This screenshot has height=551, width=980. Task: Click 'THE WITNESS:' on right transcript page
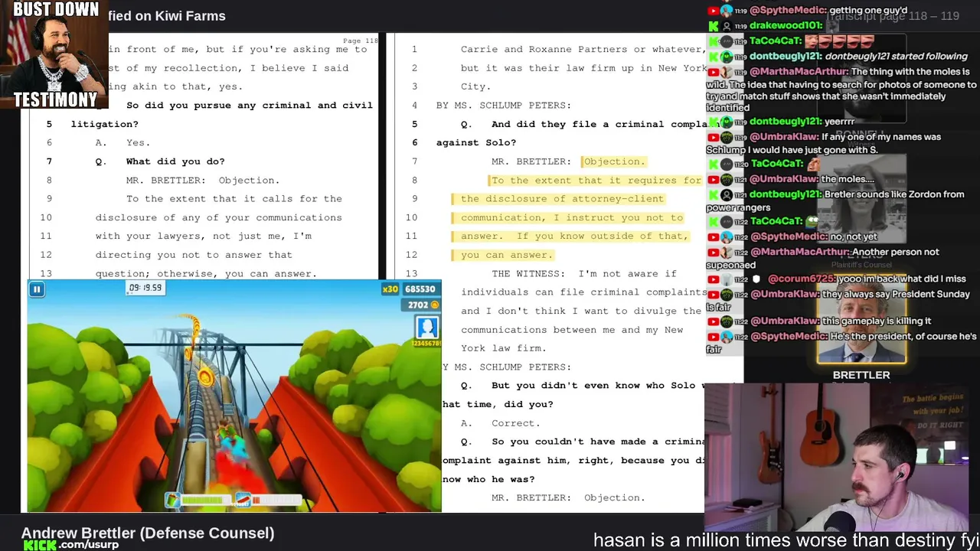coord(528,273)
